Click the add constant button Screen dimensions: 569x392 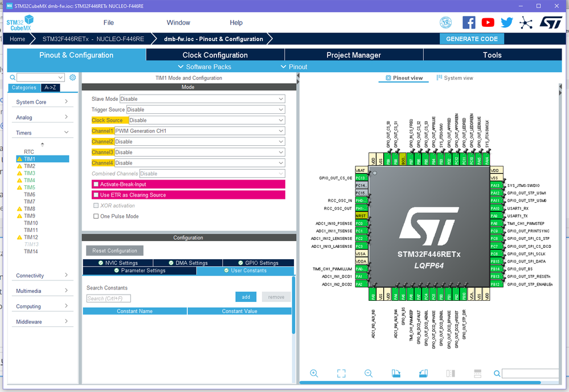coord(245,297)
